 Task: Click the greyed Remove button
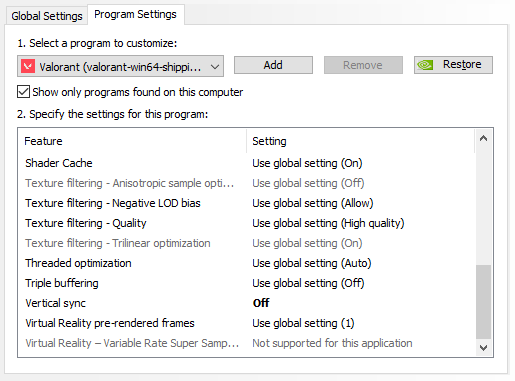[363, 65]
